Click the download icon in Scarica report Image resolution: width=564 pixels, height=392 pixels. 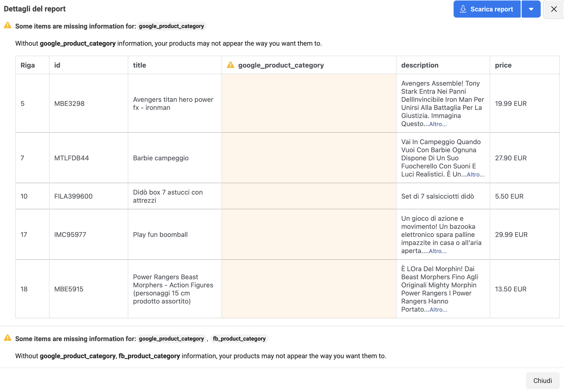pos(463,9)
